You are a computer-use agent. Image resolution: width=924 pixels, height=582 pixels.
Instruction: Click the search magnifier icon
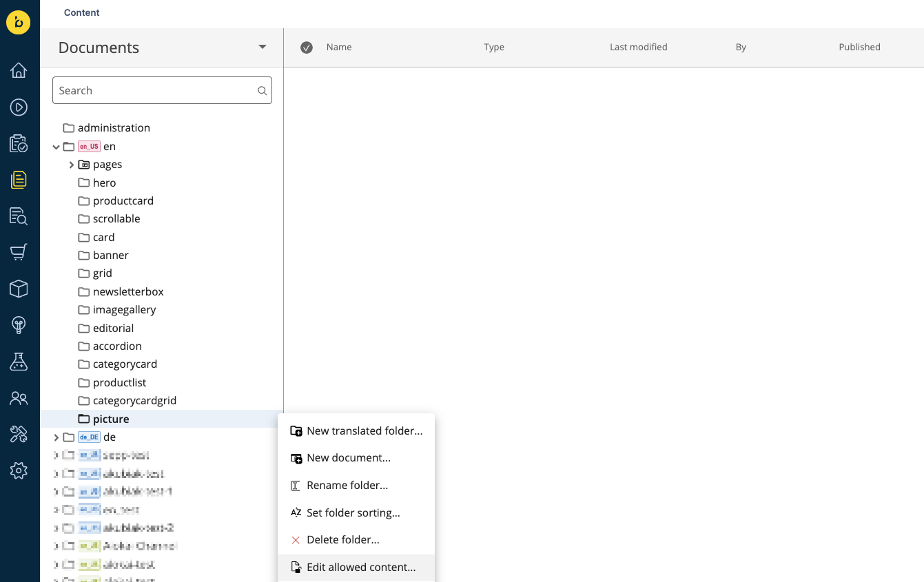tap(262, 91)
